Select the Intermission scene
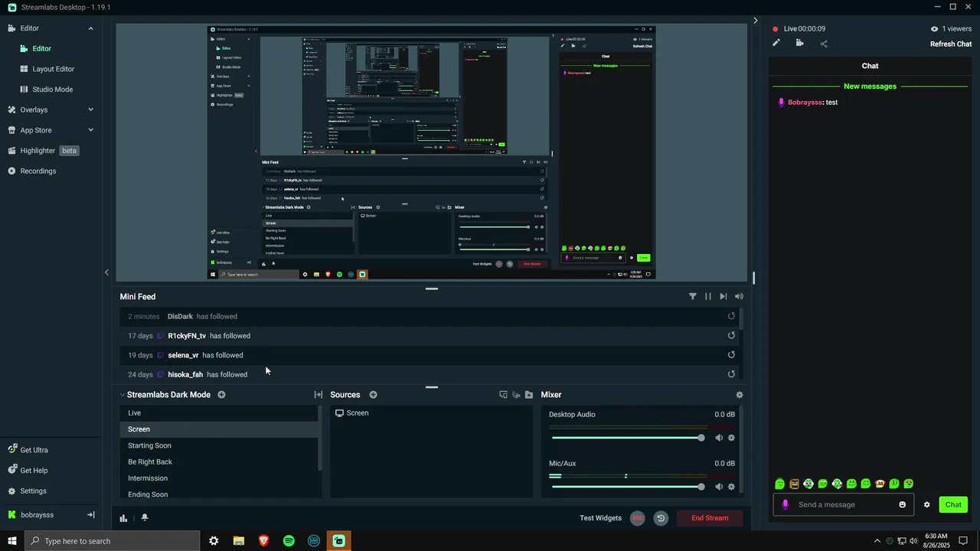The image size is (980, 551). pos(219,478)
